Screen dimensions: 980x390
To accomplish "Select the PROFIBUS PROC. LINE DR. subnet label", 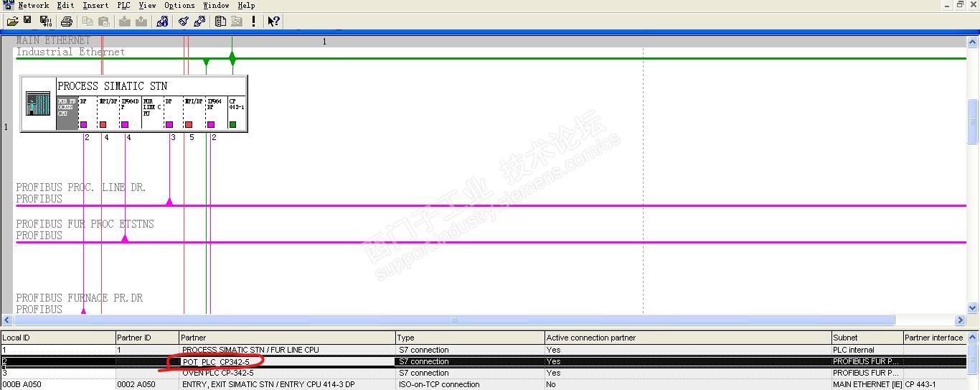I will 81,187.
